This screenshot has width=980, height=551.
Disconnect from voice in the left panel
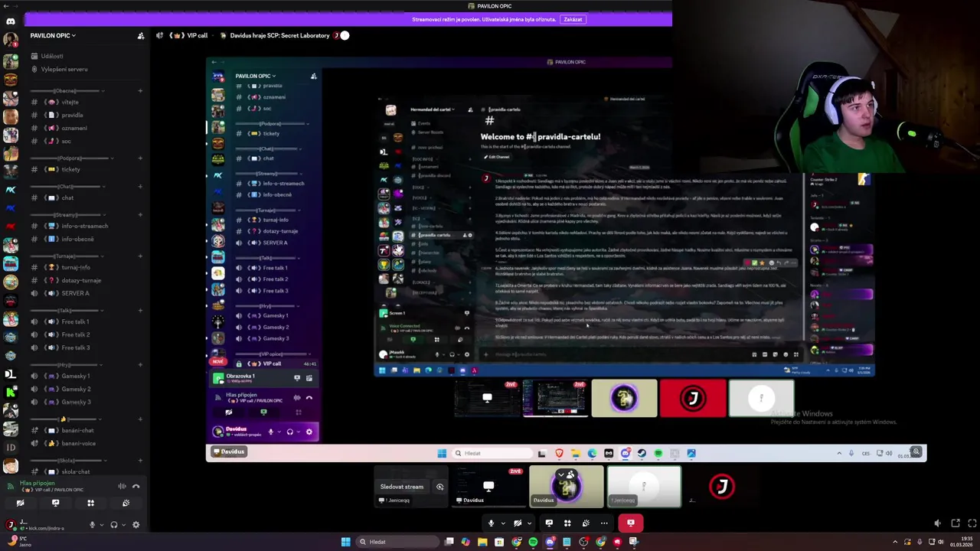coord(136,486)
